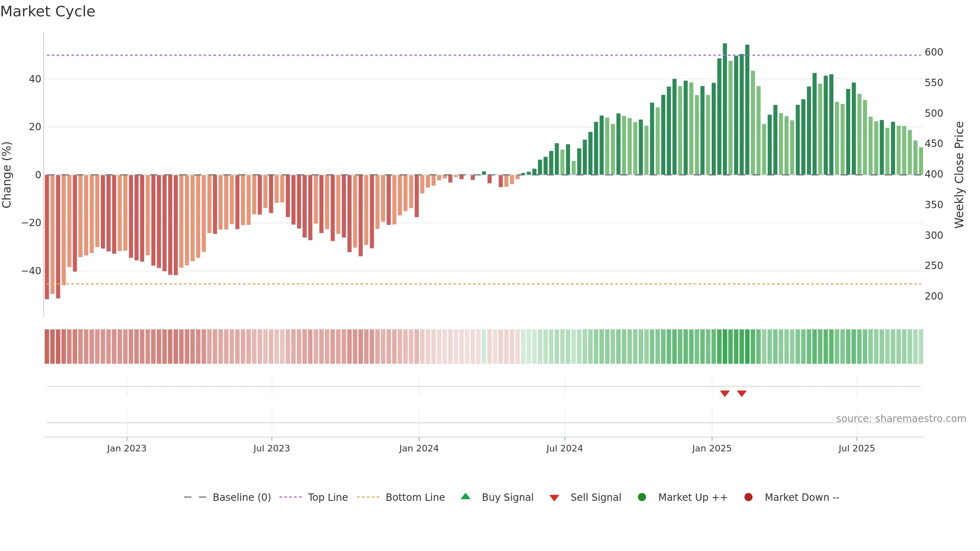Viewport: 980px width, 551px height.
Task: Click the tallest green bar above the top line
Action: click(725, 109)
